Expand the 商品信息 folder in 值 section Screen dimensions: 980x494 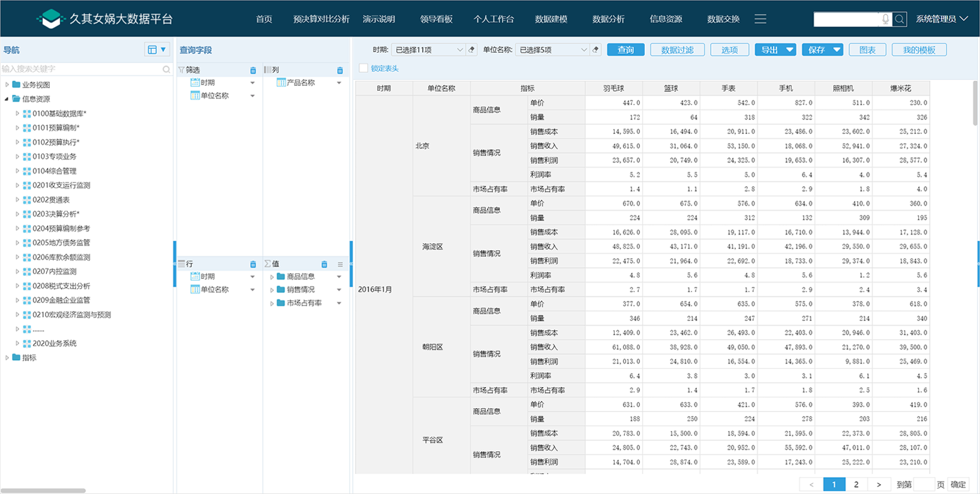[272, 277]
